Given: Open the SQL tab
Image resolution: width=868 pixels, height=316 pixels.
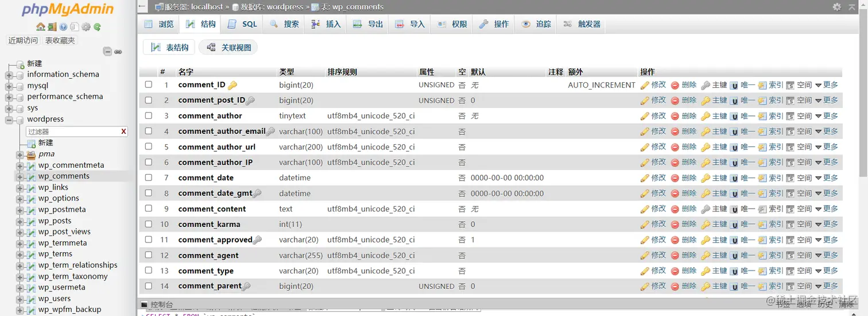Looking at the screenshot, I should tap(242, 24).
